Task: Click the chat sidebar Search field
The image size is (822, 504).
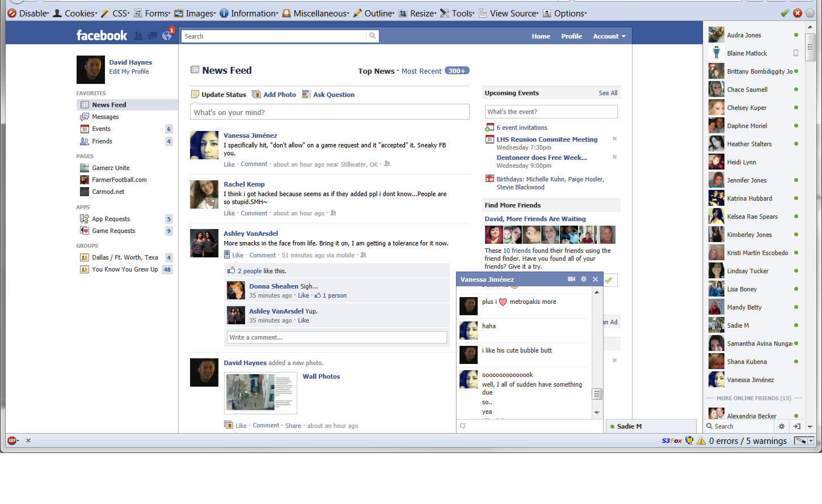Action: pos(740,426)
